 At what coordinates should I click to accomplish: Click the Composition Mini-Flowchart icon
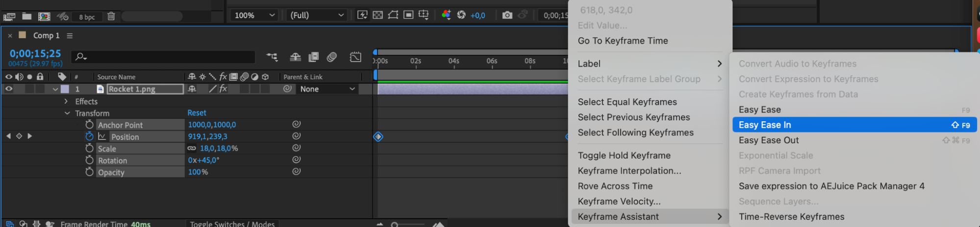pyautogui.click(x=272, y=57)
